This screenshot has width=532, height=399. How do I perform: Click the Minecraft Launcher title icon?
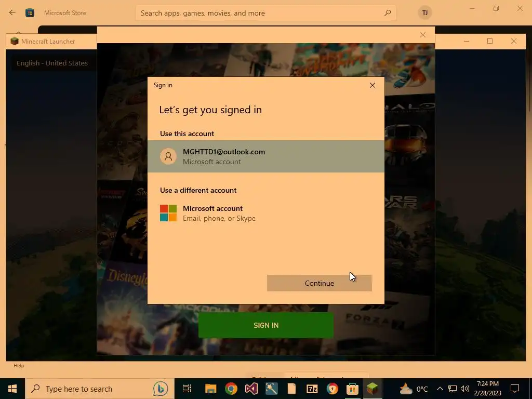pos(14,42)
